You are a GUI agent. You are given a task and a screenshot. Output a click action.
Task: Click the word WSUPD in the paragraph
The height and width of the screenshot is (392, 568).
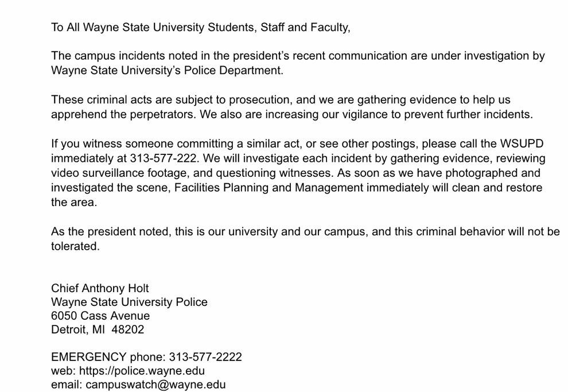522,143
